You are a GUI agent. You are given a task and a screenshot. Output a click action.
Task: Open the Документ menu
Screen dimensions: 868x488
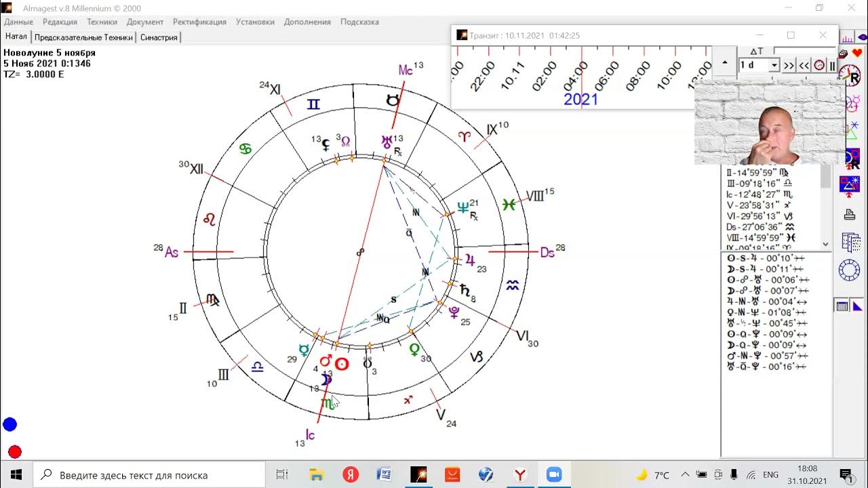145,22
